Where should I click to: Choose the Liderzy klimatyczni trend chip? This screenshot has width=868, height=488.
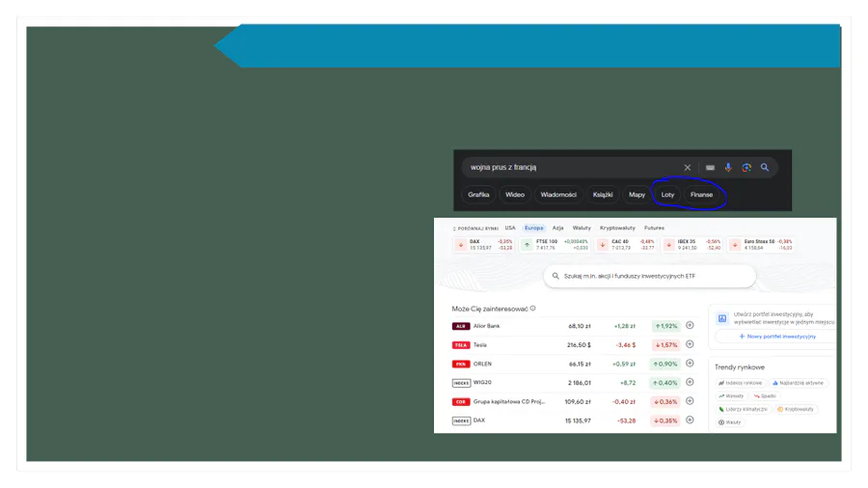[x=744, y=409]
